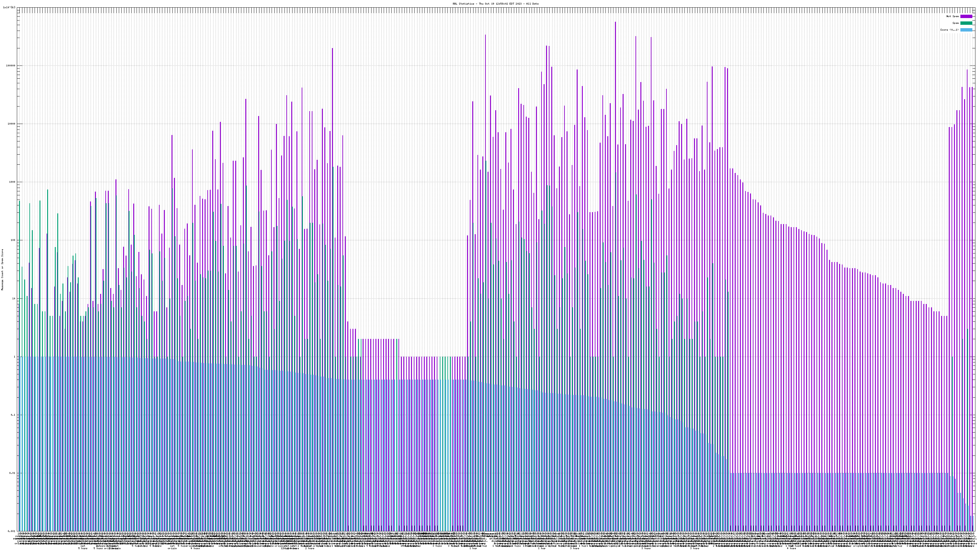
Task: Select the 'Score (0..1)' legend label
Action: tap(949, 30)
